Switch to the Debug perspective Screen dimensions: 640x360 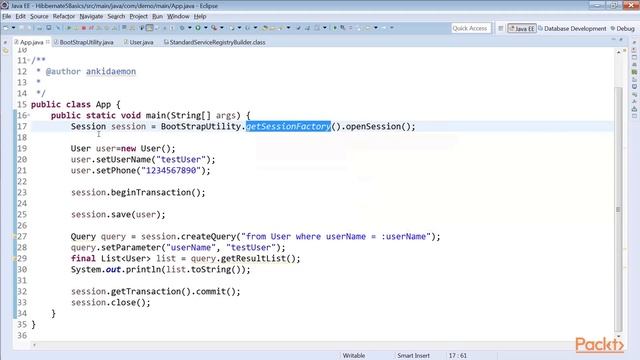coord(622,29)
